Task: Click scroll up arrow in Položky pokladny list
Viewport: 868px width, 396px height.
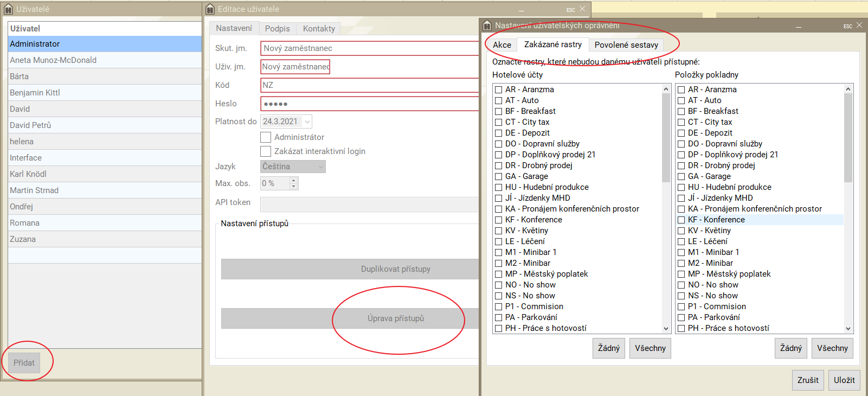Action: [848, 89]
